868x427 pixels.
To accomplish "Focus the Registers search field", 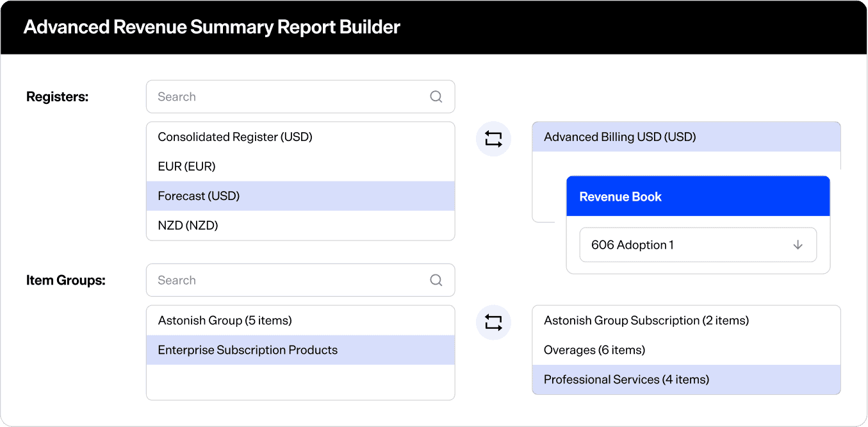I will point(300,97).
